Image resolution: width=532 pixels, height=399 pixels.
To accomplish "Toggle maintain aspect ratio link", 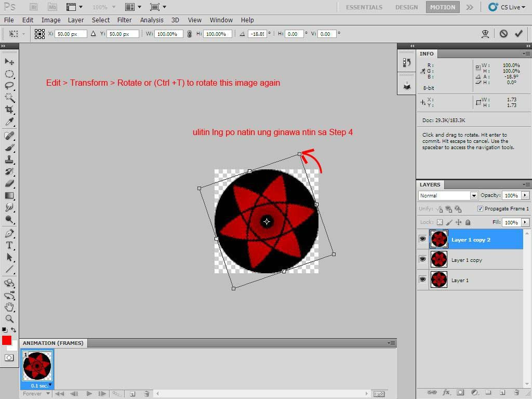I will click(x=189, y=34).
